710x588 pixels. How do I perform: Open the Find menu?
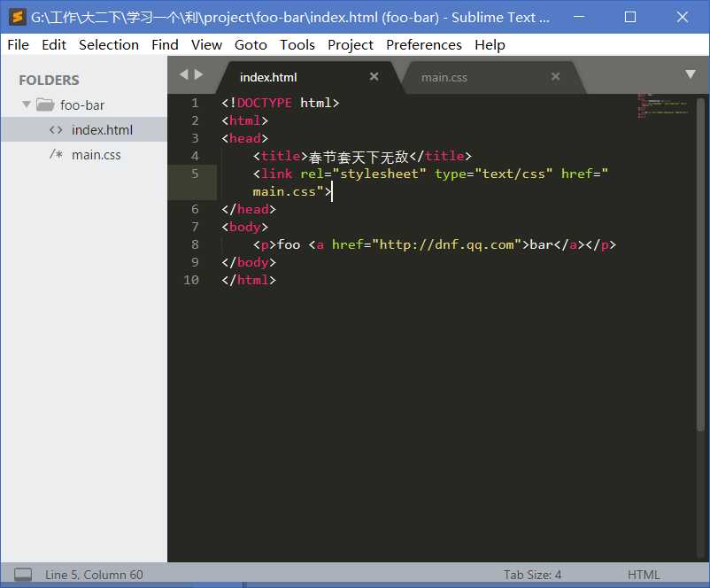(165, 45)
